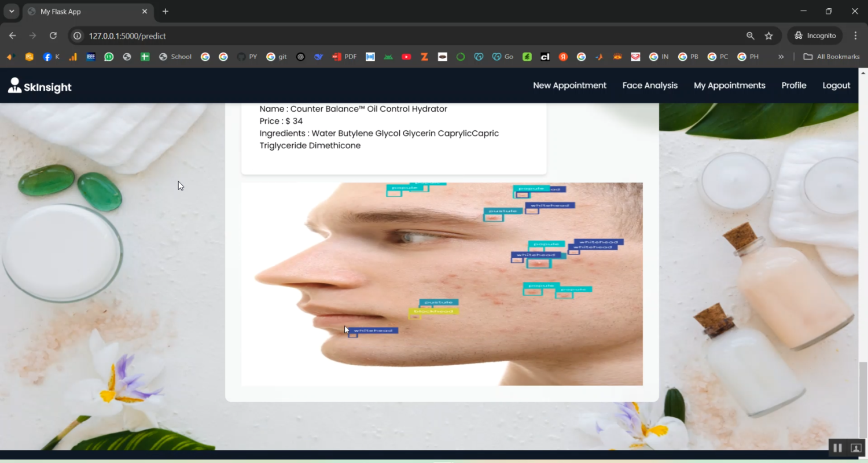Viewport: 868px width, 463px height.
Task: View My Appointments
Action: point(729,86)
